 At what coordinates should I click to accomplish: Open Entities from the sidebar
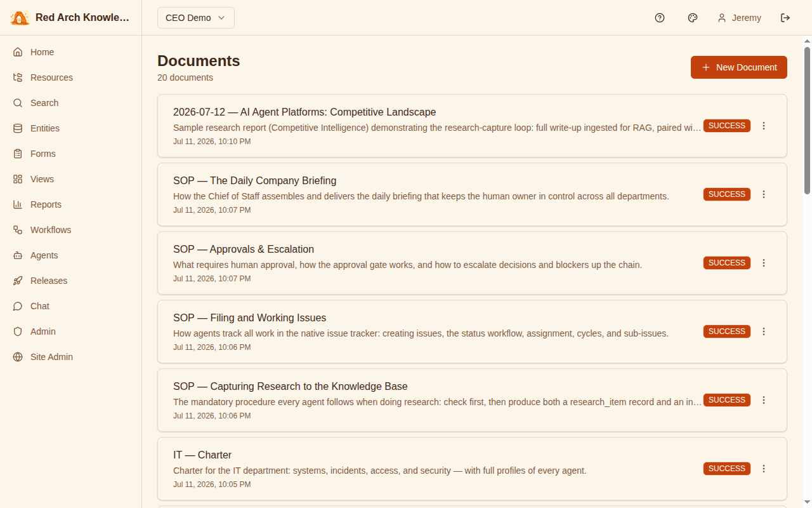pos(70,128)
